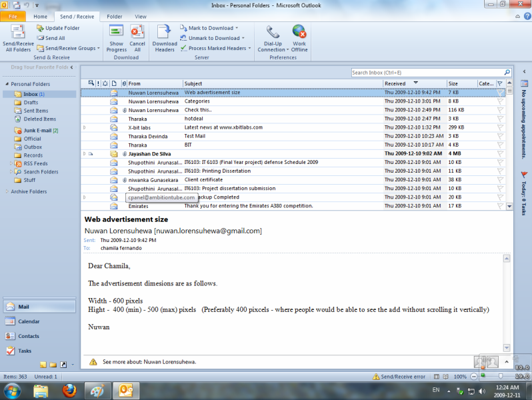532x400 pixels.
Task: Expand the RSS Feeds folder
Action: pos(11,163)
